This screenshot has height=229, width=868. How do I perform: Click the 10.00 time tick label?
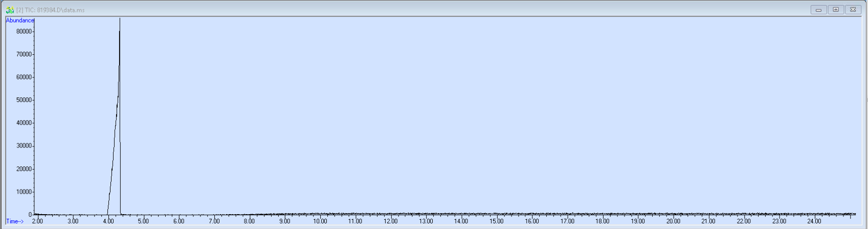320,221
